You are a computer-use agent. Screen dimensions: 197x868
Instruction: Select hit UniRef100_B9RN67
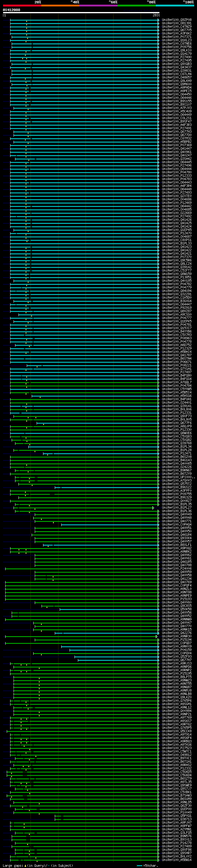pyautogui.click(x=177, y=470)
